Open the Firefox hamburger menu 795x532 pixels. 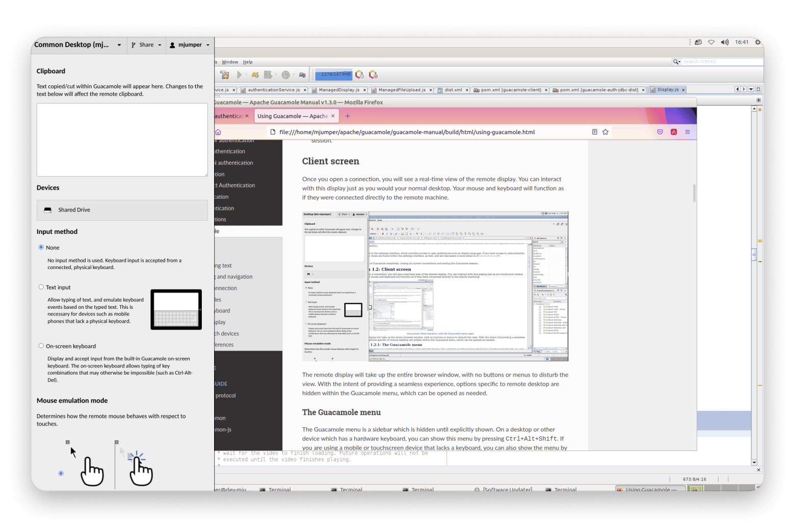point(687,132)
